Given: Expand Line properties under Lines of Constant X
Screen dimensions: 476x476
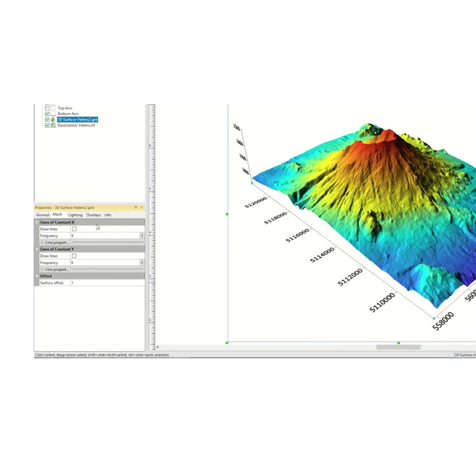Looking at the screenshot, I should (42, 243).
